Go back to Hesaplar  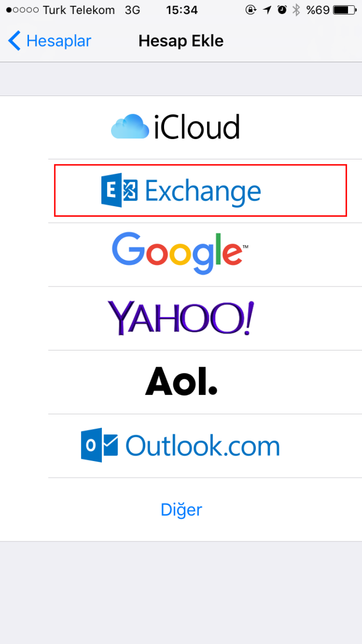coord(49,41)
